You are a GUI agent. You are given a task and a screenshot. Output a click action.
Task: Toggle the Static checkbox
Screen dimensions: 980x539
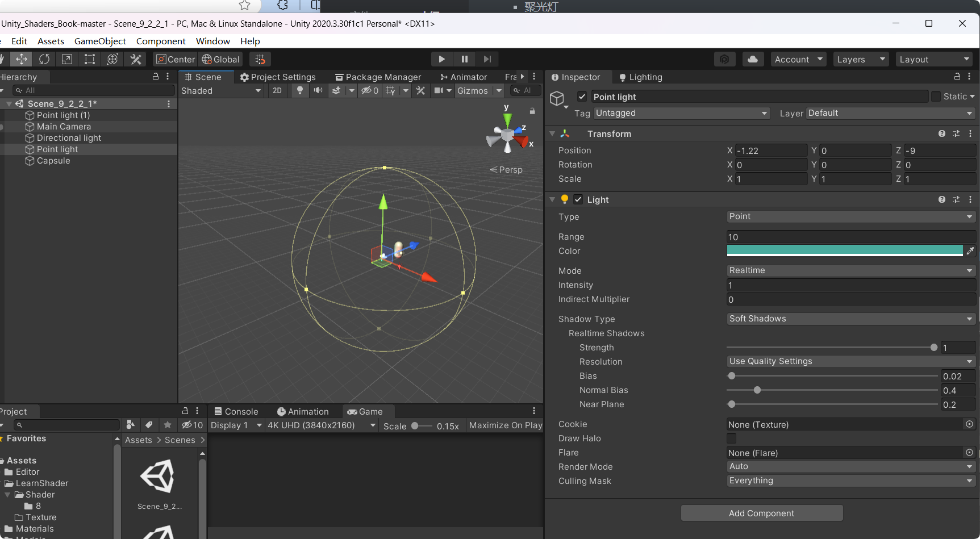click(936, 97)
